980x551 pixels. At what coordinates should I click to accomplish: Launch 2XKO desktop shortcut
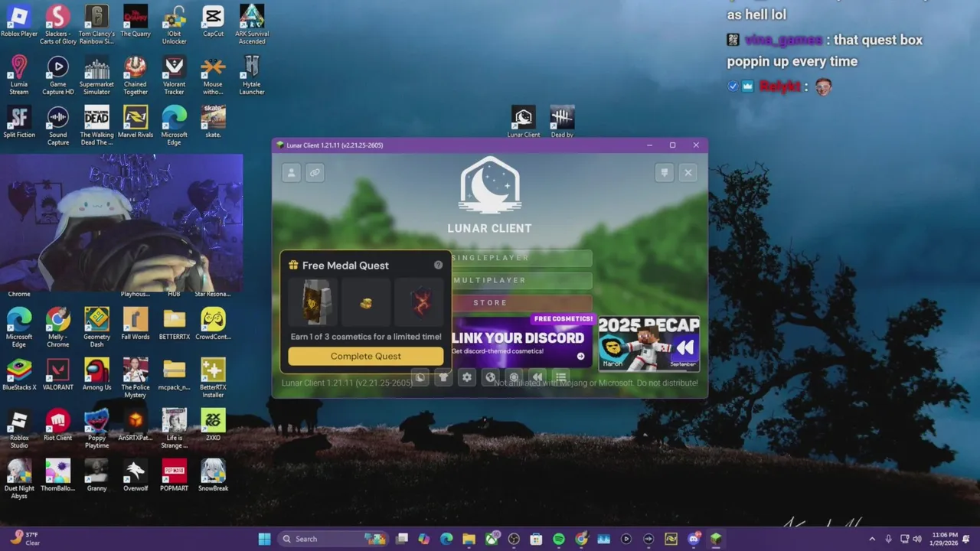tap(213, 425)
